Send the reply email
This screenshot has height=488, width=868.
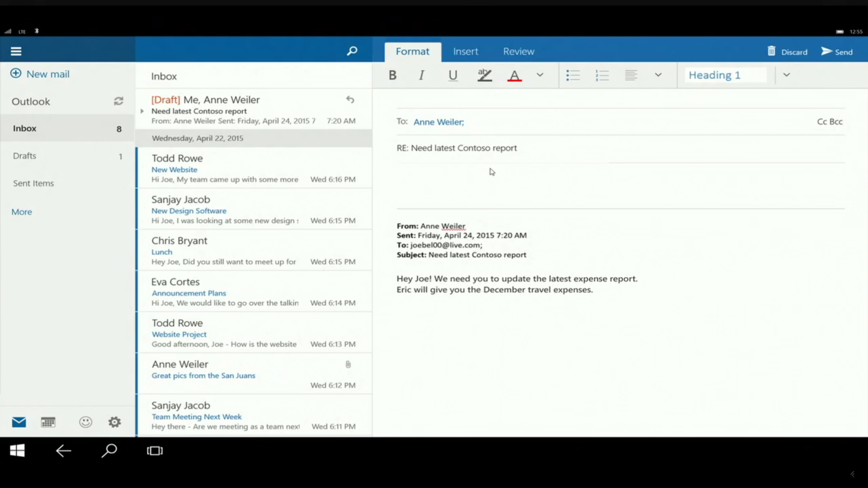837,52
